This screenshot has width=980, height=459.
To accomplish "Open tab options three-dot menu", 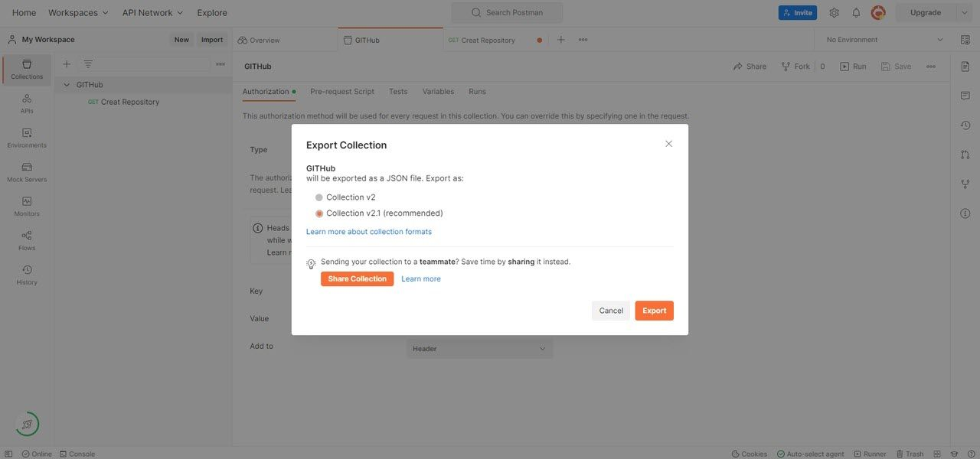I will [583, 40].
